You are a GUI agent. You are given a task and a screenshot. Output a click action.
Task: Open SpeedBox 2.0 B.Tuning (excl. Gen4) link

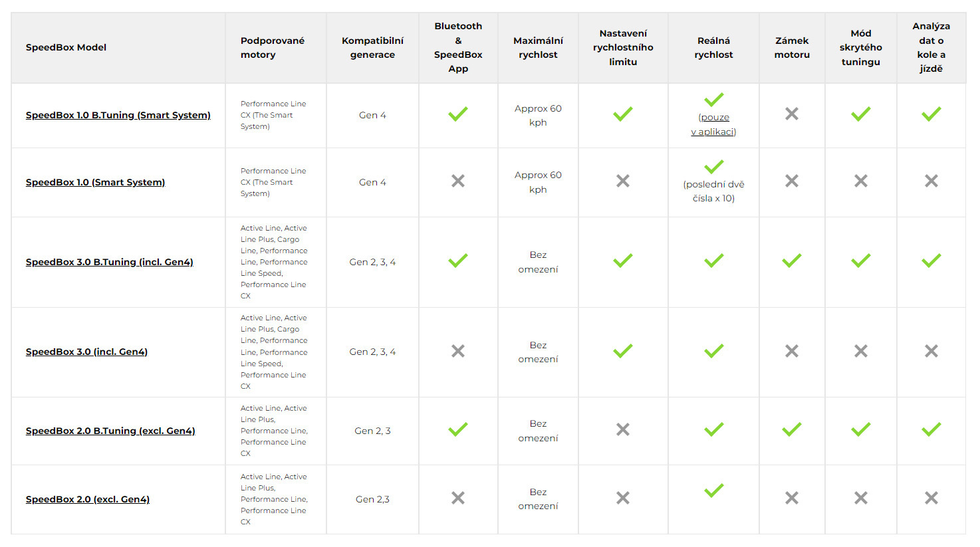coord(110,431)
